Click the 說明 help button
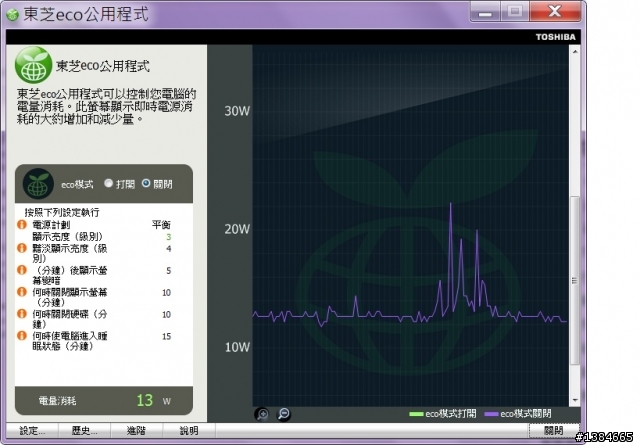640x445 pixels. [x=189, y=431]
